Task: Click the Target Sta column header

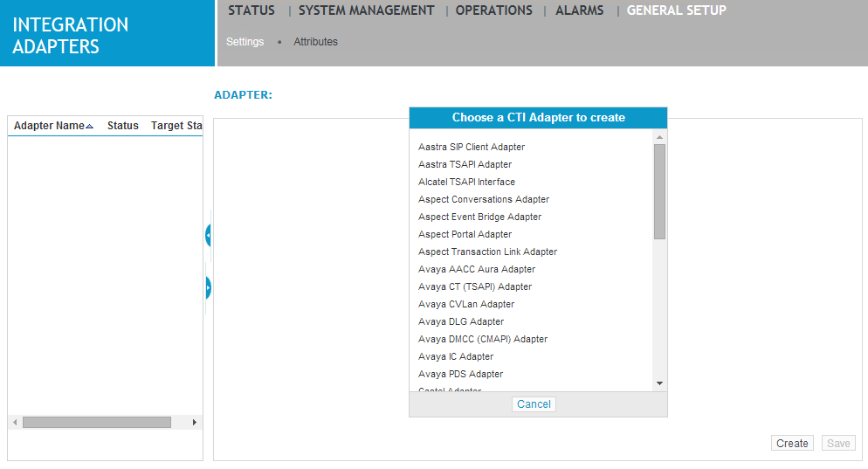Action: 176,126
